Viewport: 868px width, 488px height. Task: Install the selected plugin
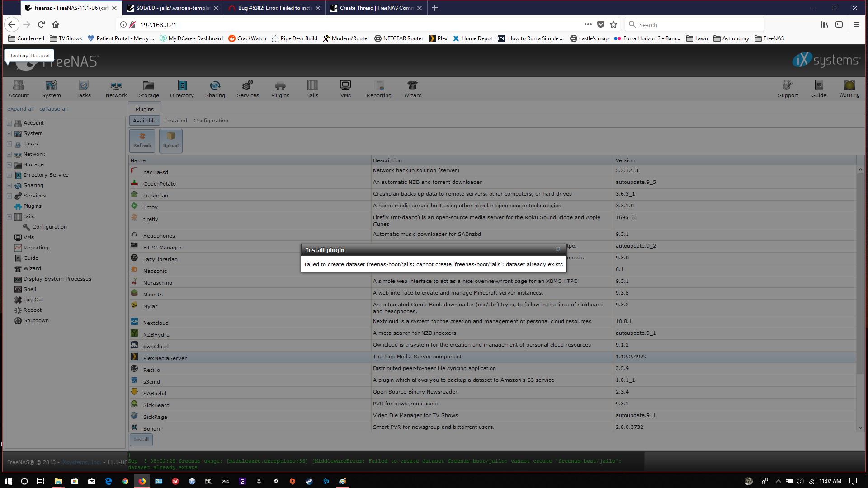coord(141,439)
